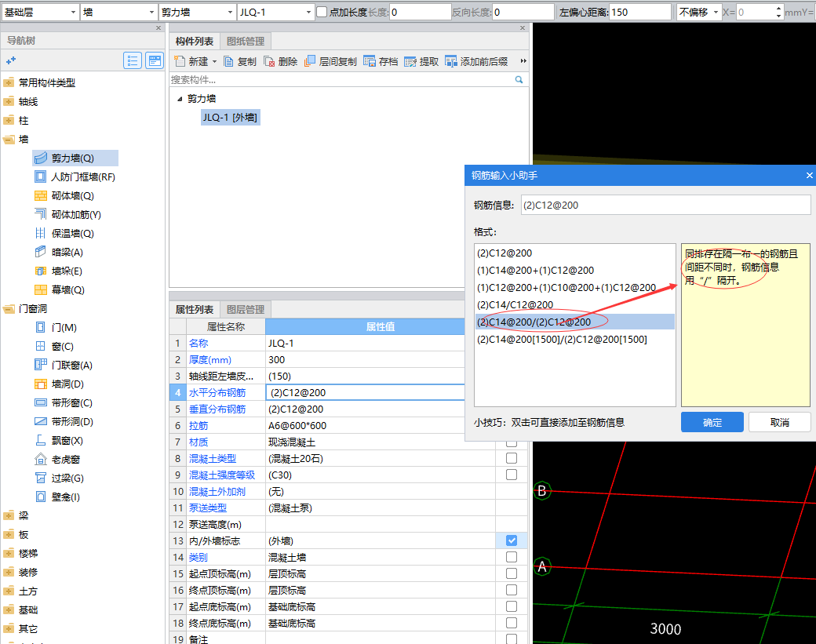Image resolution: width=816 pixels, height=644 pixels.
Task: Check the 终点底标高 row checkbox
Action: [512, 623]
